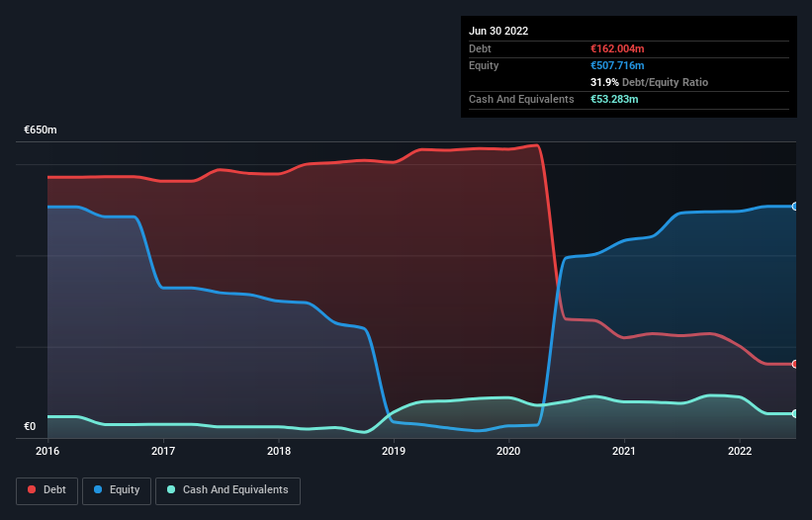Click the Equity label in tooltip
This screenshot has height=520, width=812.
(484, 65)
